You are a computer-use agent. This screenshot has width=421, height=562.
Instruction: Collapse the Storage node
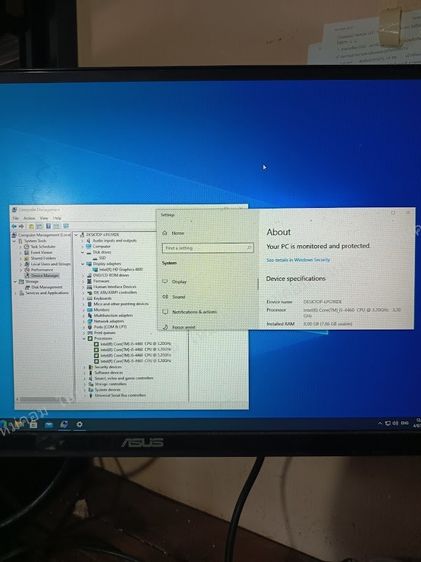pos(15,281)
